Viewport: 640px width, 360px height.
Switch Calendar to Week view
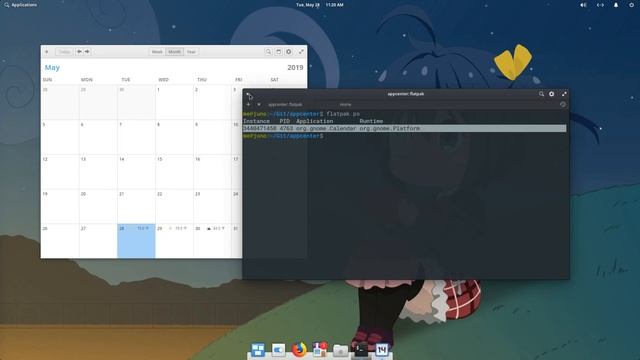pyautogui.click(x=157, y=52)
